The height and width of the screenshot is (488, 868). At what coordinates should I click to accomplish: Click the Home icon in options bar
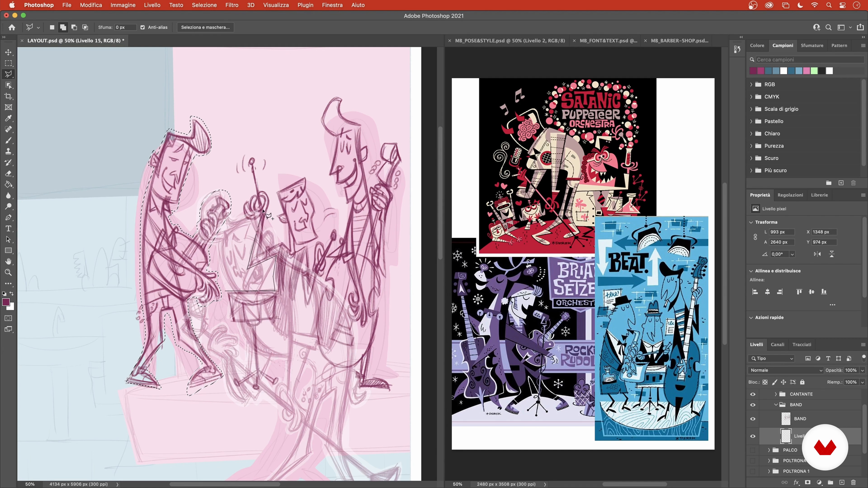[12, 27]
